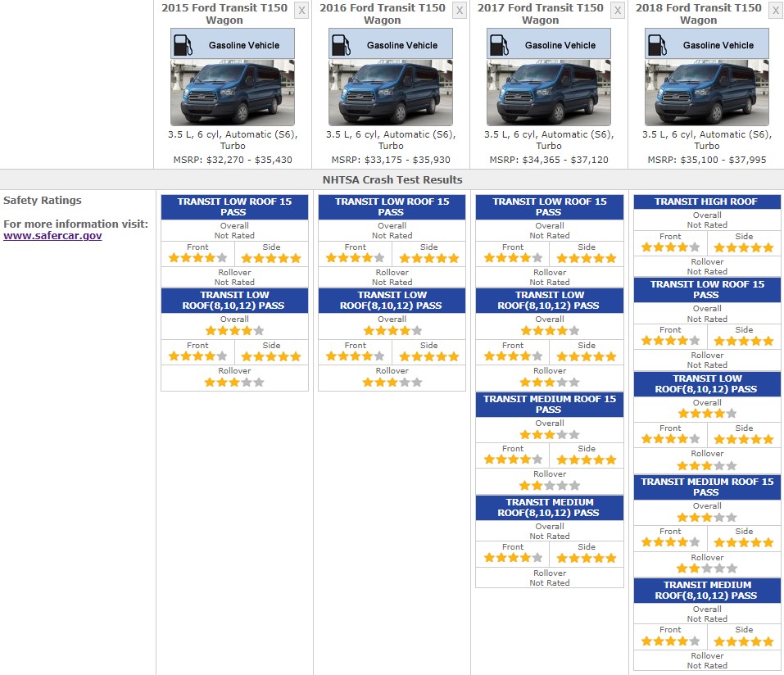The image size is (784, 675).
Task: Click the NHTSA Crash Test Results header
Action: [x=392, y=179]
